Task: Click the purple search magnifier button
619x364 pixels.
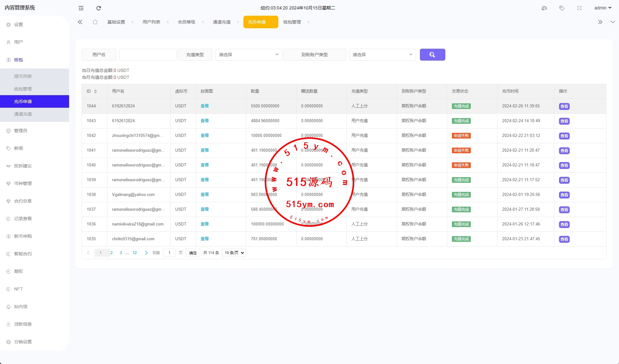Action: point(432,55)
